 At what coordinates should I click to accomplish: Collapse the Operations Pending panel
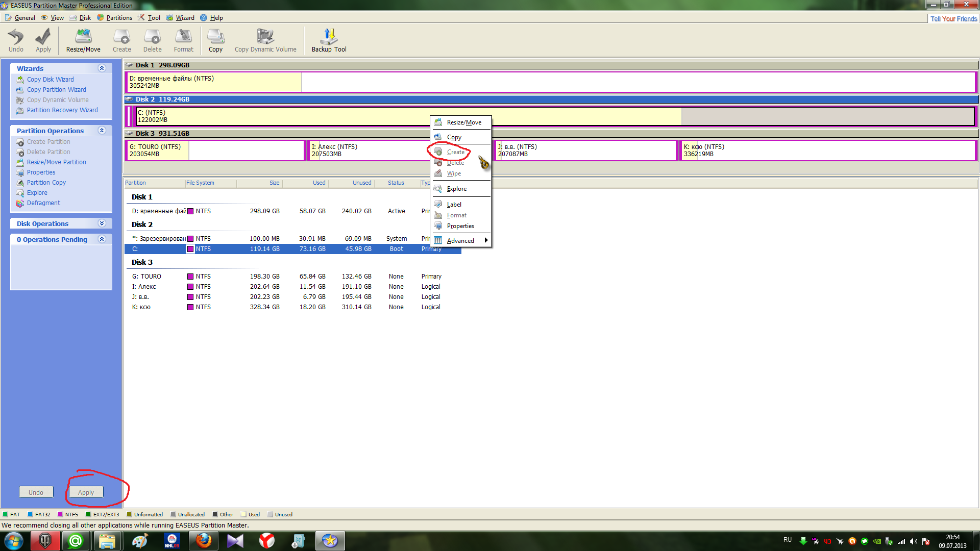coord(102,239)
